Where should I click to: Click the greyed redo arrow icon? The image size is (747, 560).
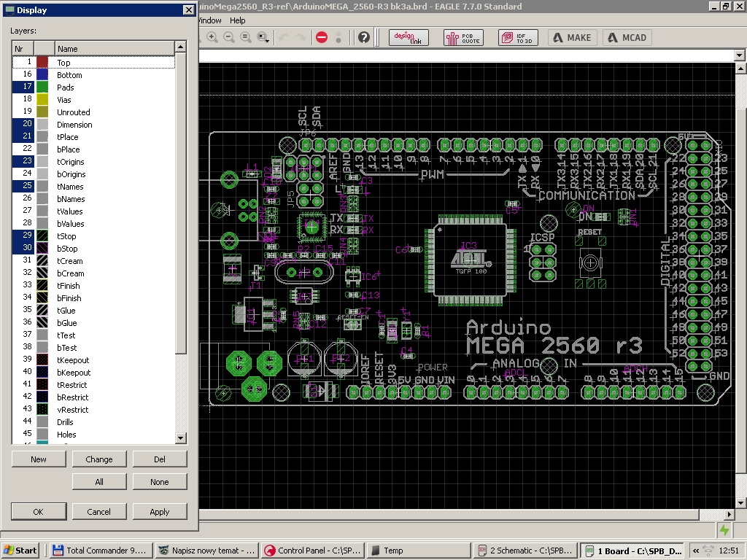(x=301, y=37)
